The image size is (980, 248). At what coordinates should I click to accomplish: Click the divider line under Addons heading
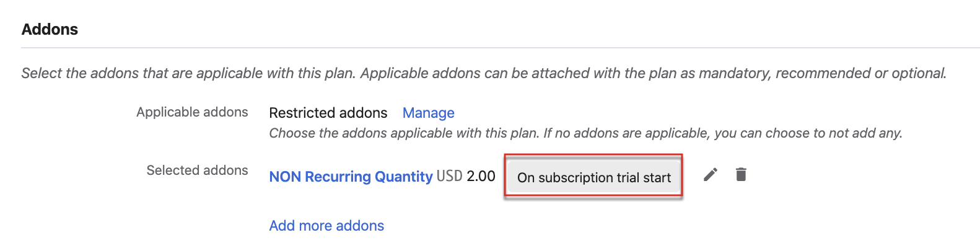pos(496,48)
